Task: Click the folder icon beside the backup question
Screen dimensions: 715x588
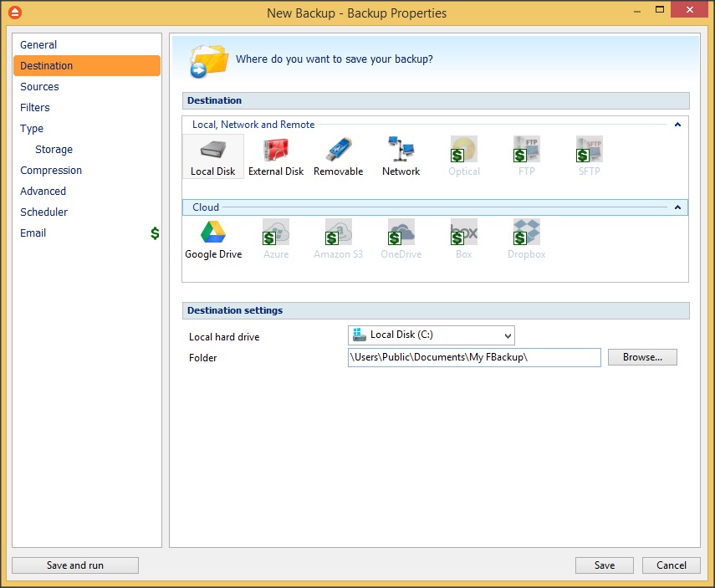Action: [209, 61]
